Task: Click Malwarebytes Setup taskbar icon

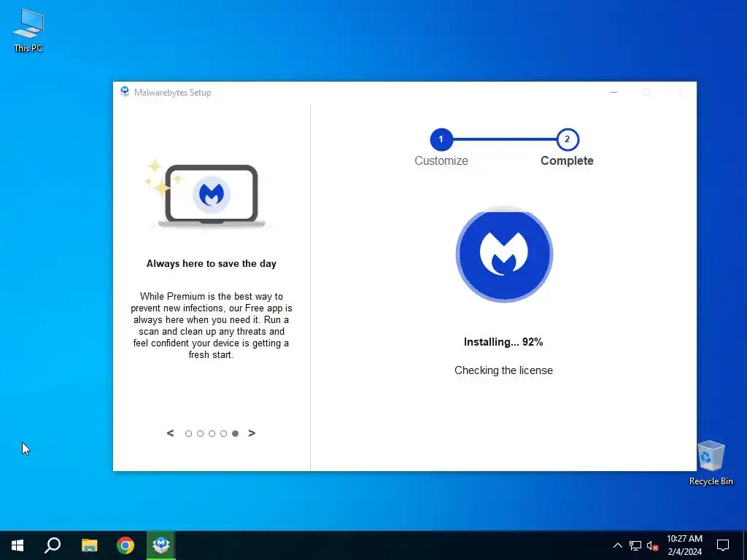Action: point(161,545)
